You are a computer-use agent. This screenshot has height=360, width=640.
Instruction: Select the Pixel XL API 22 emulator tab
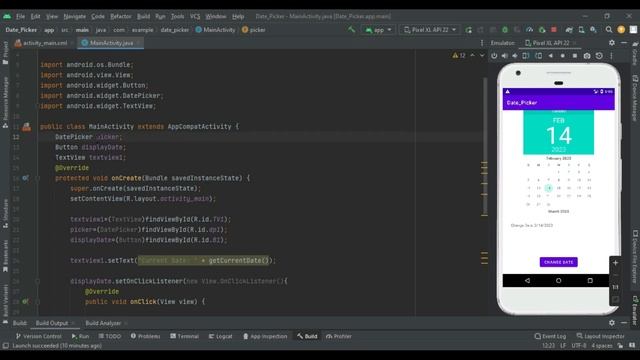550,43
